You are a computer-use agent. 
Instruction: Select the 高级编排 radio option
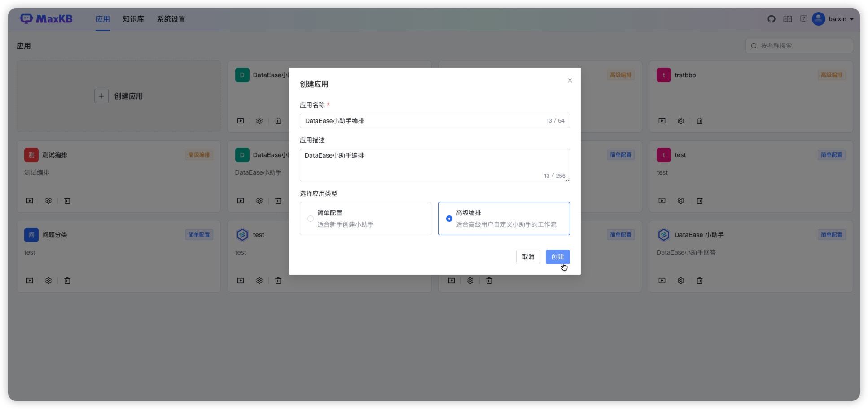449,219
